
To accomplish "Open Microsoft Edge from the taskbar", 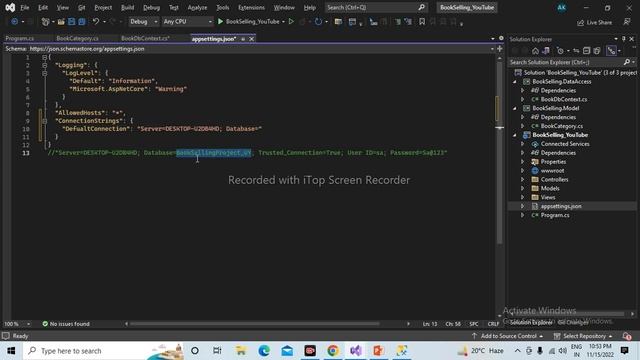I will pos(264,351).
